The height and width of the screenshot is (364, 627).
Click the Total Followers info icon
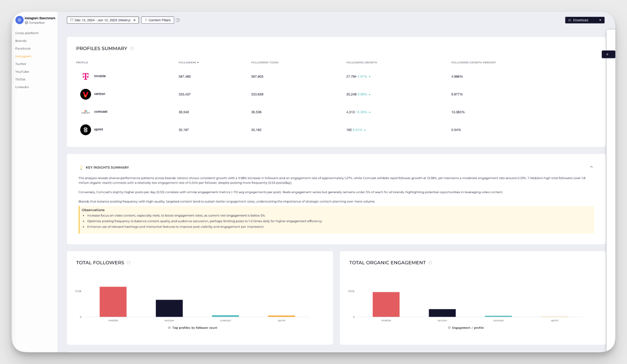(x=129, y=263)
